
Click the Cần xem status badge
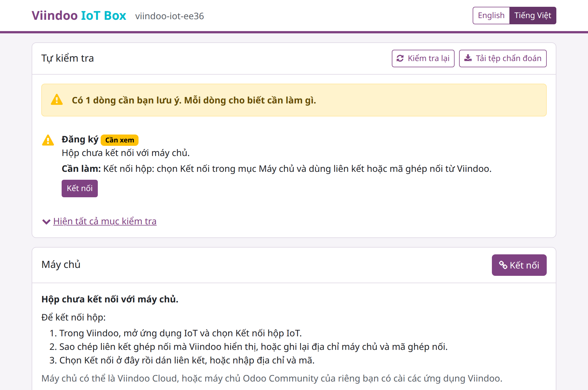pyautogui.click(x=120, y=140)
